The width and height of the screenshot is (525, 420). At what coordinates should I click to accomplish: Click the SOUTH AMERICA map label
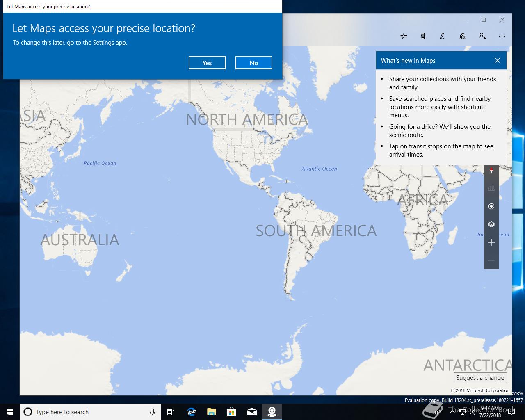[316, 231]
